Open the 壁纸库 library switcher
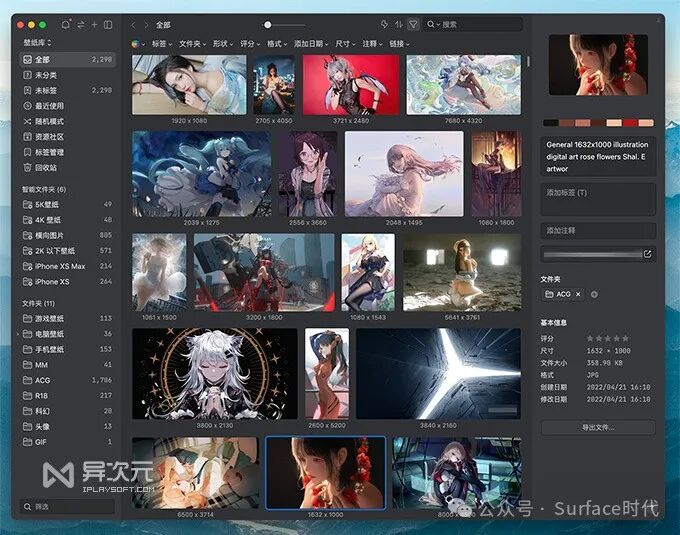 click(37, 42)
